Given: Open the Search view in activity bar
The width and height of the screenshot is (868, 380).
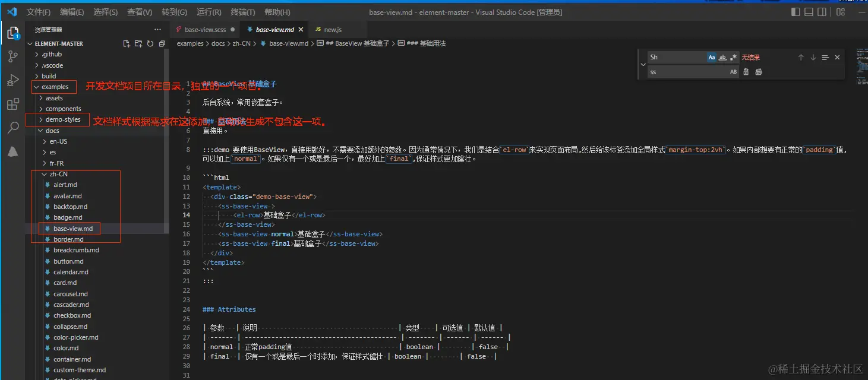Looking at the screenshot, I should pos(12,128).
